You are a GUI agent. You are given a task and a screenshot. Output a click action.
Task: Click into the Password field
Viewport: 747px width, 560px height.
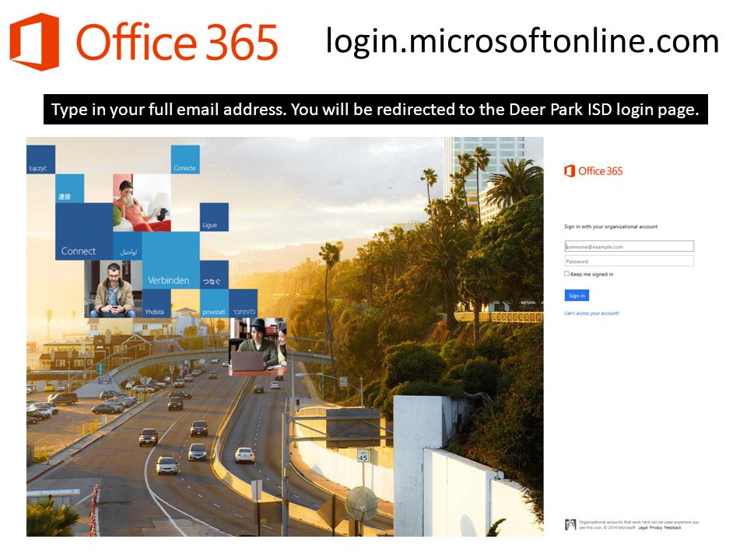click(x=629, y=261)
